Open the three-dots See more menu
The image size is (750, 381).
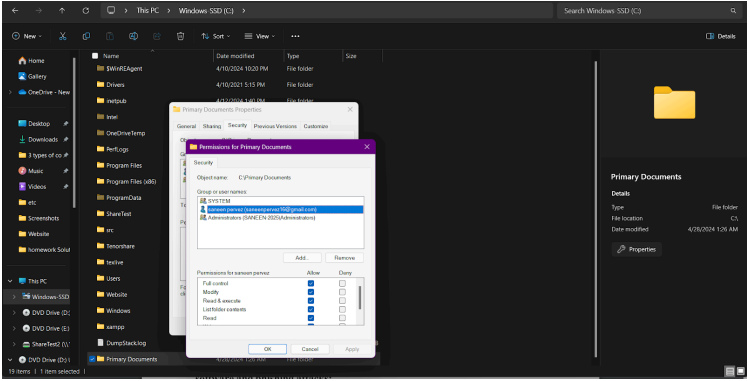pos(295,36)
